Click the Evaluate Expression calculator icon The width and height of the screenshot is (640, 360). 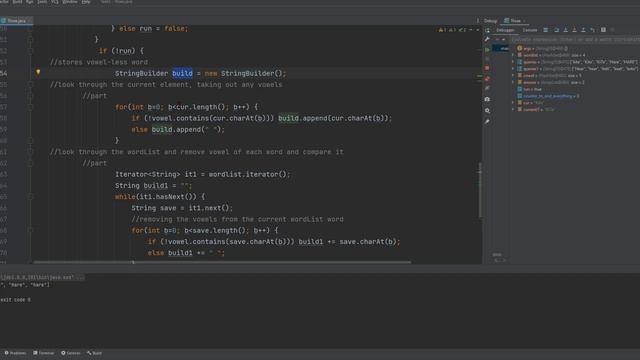pos(603,30)
